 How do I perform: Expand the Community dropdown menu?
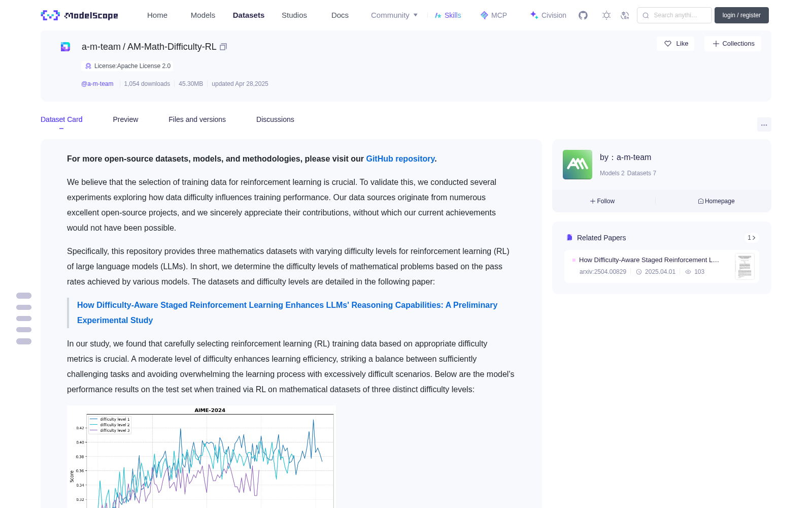coord(394,15)
